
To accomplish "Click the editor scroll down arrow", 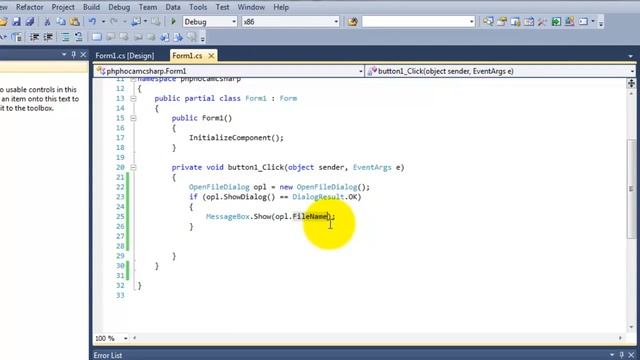I will point(631,327).
